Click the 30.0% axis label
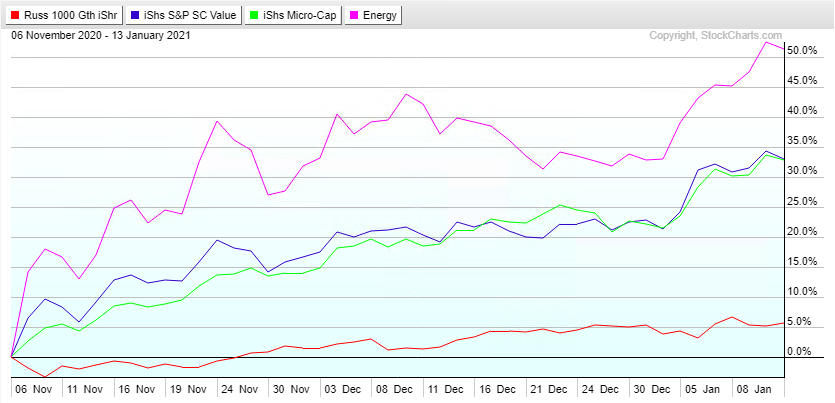 tap(803, 171)
